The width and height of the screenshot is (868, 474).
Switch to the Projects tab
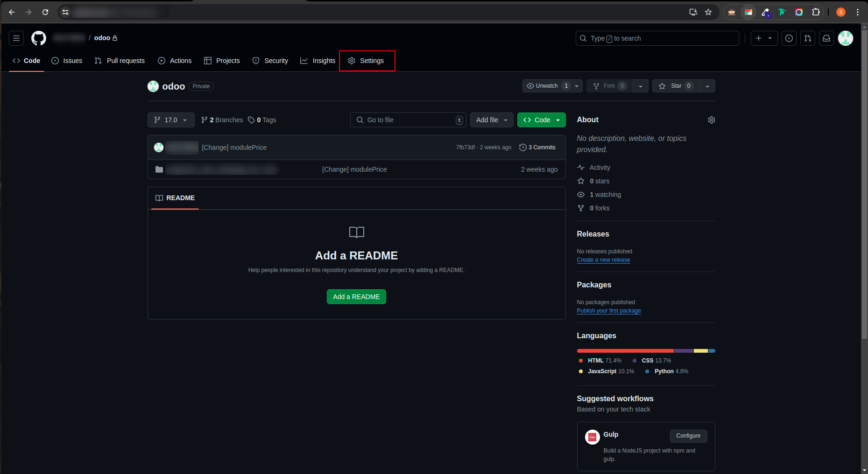(x=222, y=61)
